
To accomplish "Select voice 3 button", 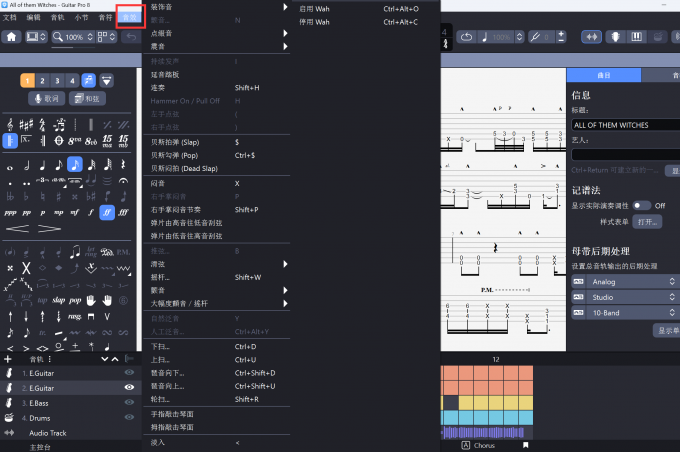I will tap(57, 80).
